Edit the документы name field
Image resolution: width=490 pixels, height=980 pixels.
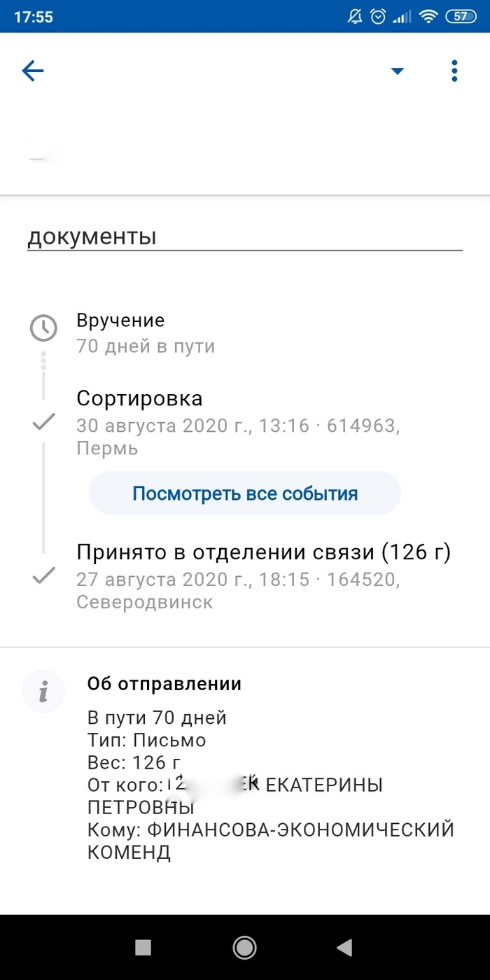coord(244,237)
